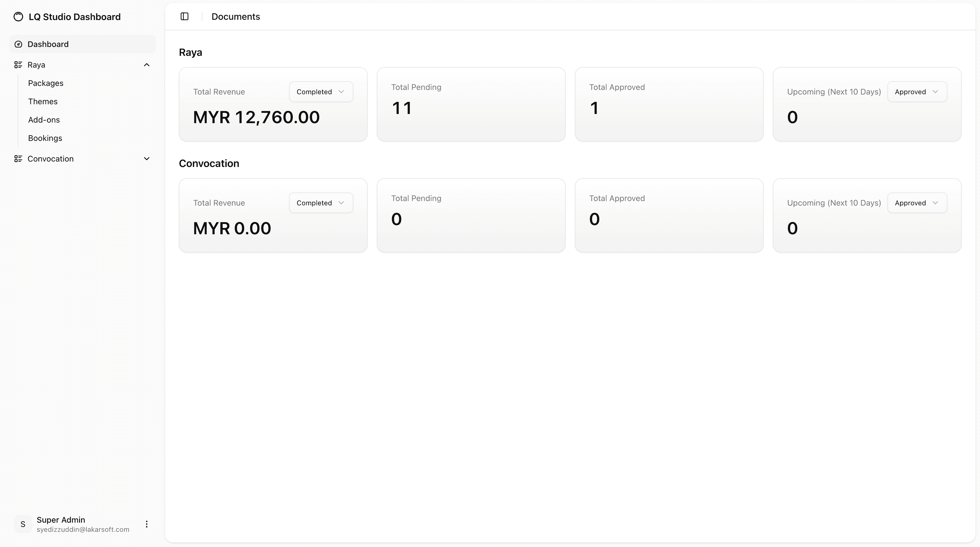Image resolution: width=980 pixels, height=547 pixels.
Task: Click Raya Total Pending value 11
Action: [401, 108]
